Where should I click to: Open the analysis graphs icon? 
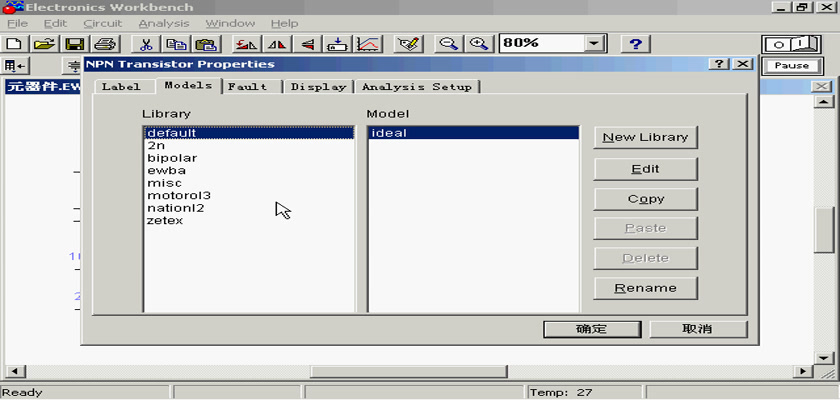[x=368, y=44]
